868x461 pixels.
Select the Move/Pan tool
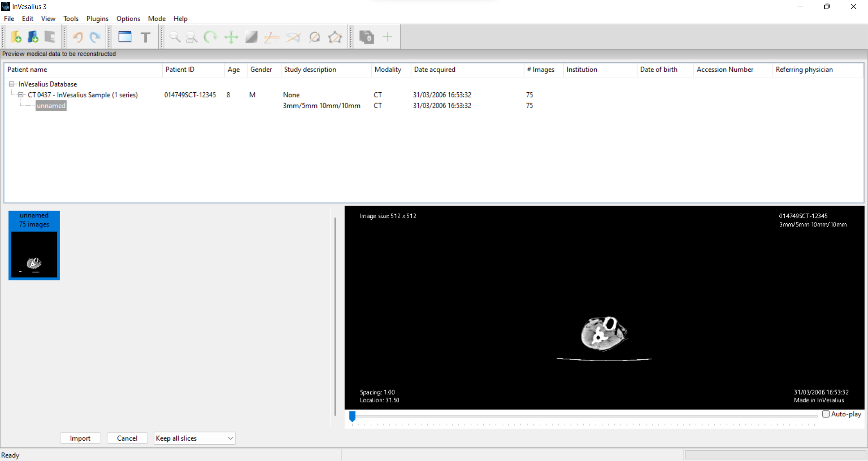click(231, 37)
